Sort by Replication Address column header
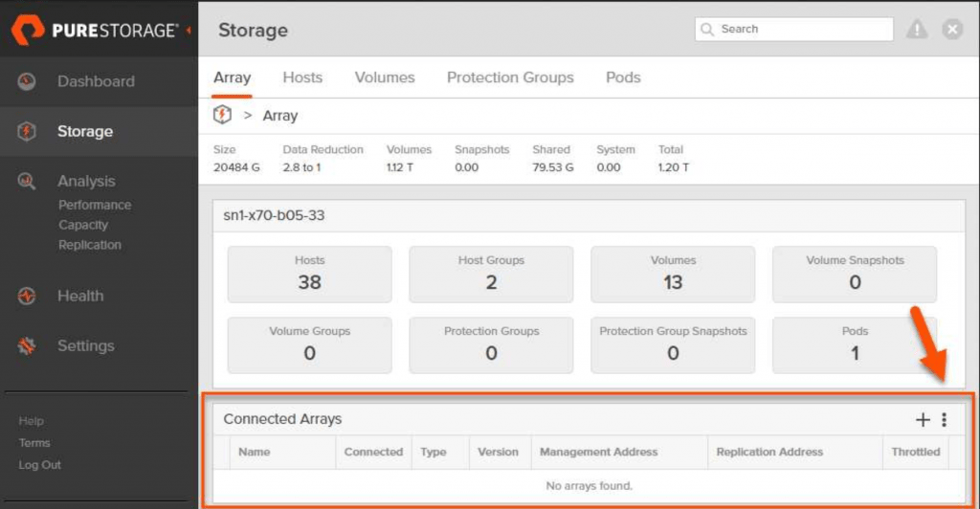 (769, 452)
